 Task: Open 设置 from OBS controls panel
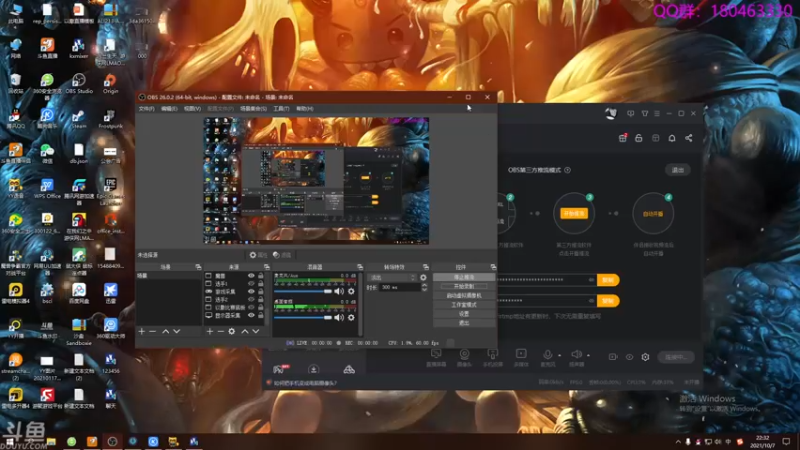[464, 314]
